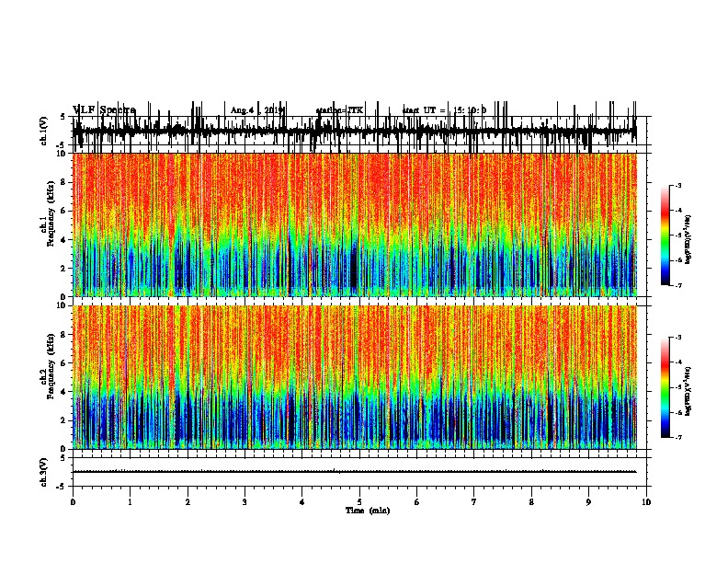Click the ch.3 flat voltage trace panel
This screenshot has width=728, height=563.
pos(359,472)
